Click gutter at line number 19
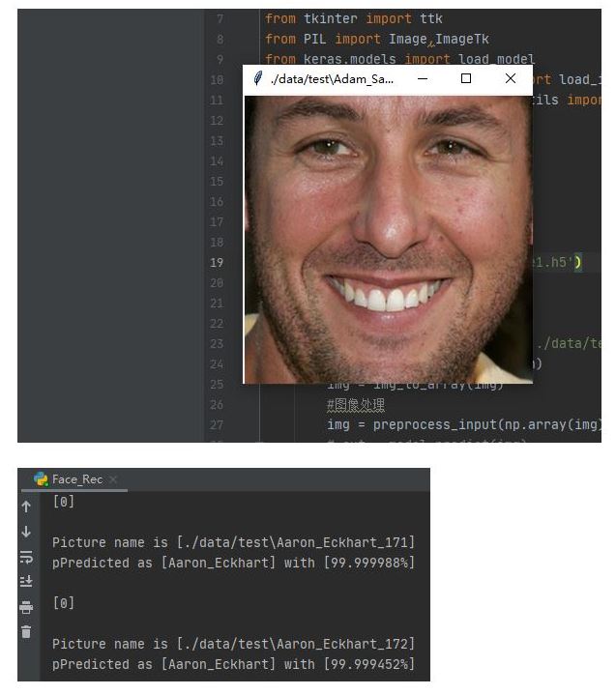 [x=217, y=262]
